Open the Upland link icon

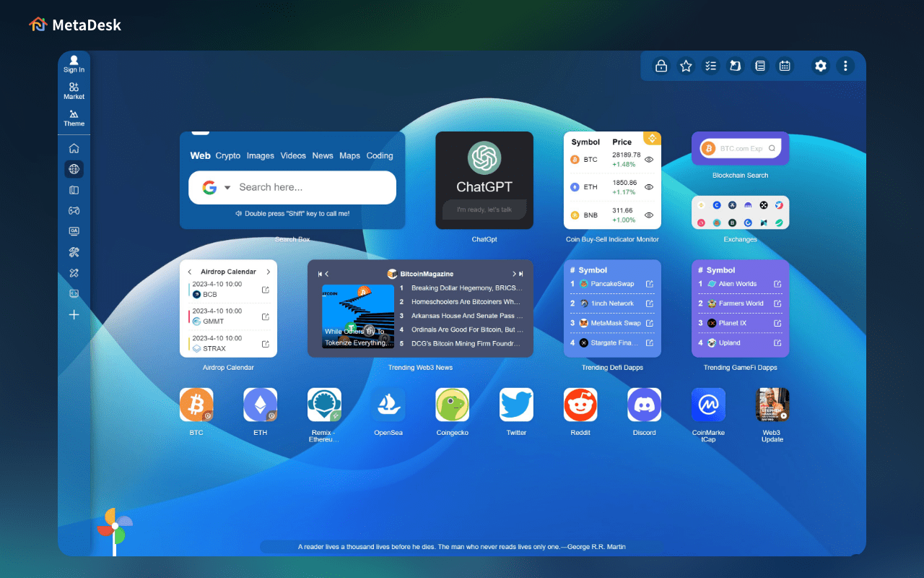(777, 342)
